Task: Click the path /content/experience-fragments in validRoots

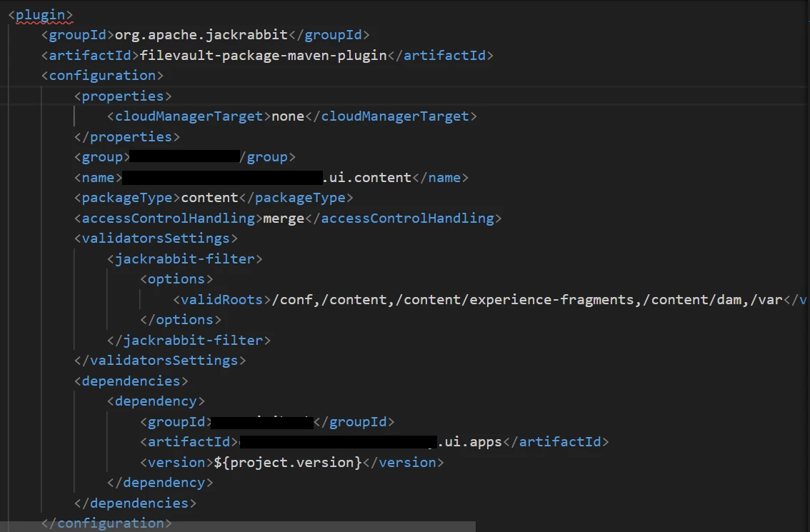Action: tap(514, 300)
